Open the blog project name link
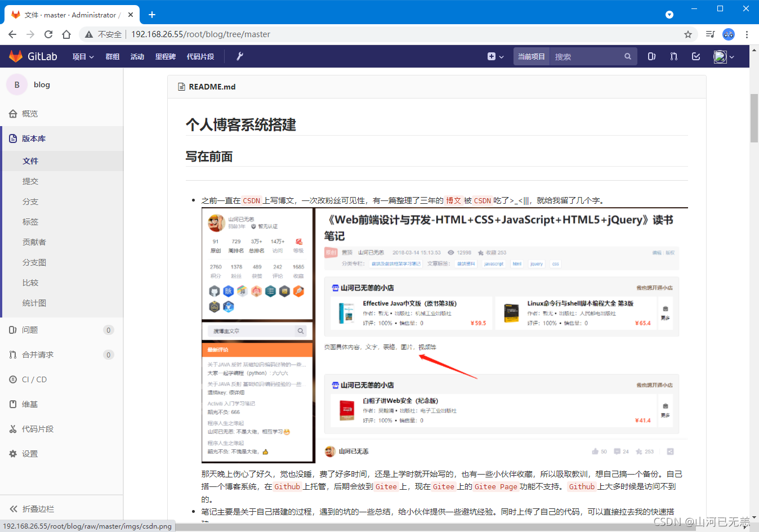Image resolution: width=759 pixels, height=532 pixels. pos(42,84)
